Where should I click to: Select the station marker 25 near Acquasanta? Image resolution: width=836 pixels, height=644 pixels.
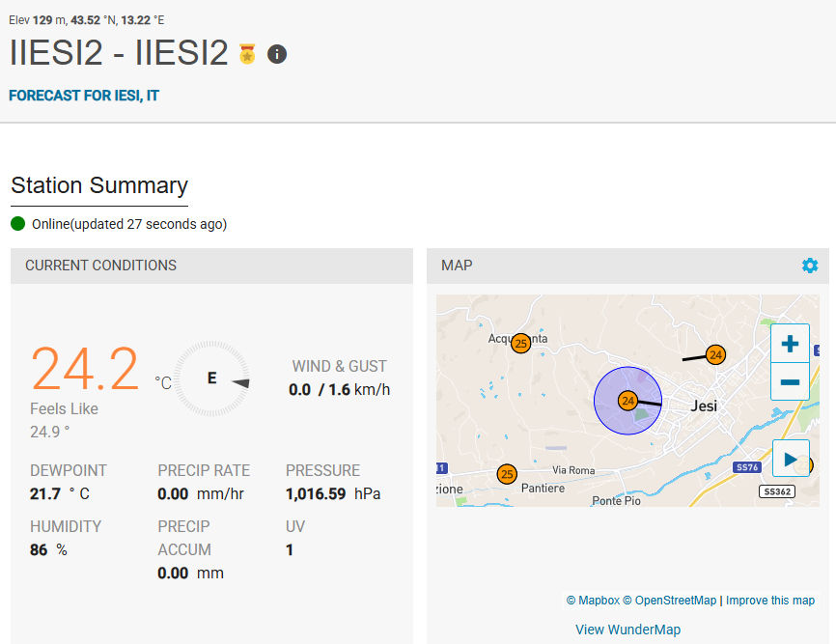521,344
